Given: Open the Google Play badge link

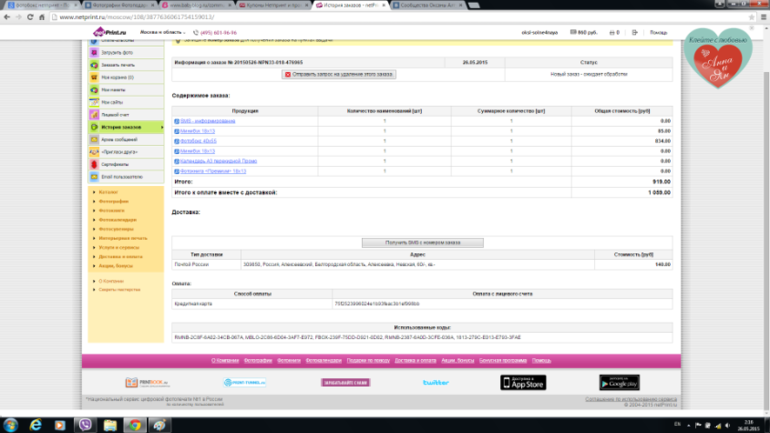Looking at the screenshot, I should (619, 382).
